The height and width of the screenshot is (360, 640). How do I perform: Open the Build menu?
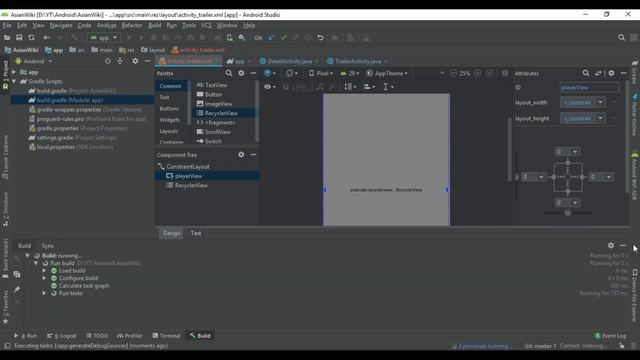154,25
